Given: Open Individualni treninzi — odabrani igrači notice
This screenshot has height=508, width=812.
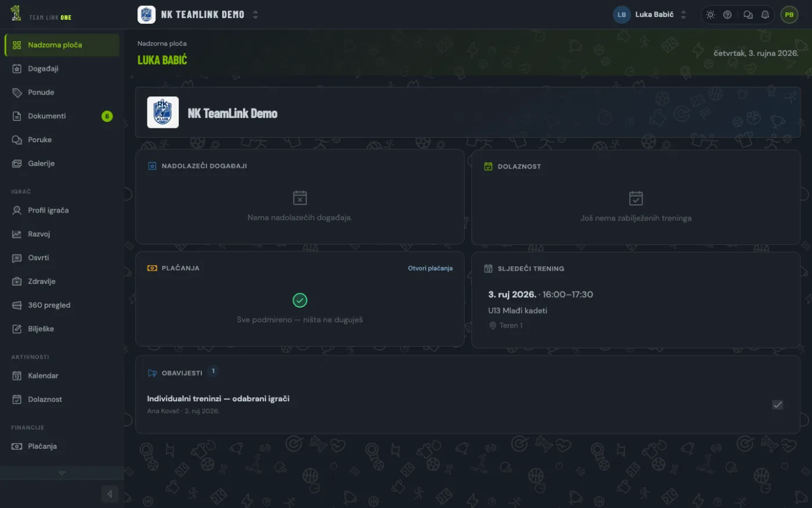Looking at the screenshot, I should 218,399.
